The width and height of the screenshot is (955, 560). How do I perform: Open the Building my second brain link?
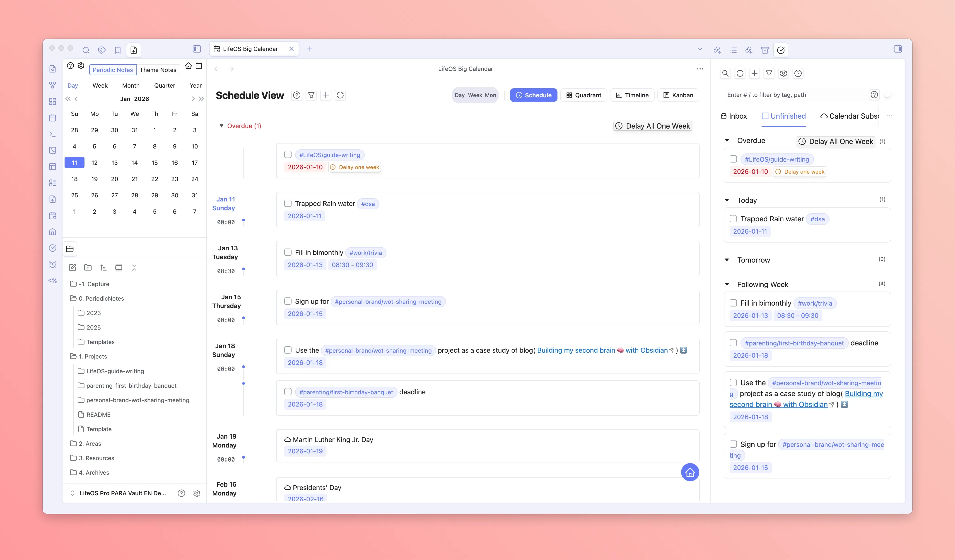pyautogui.click(x=576, y=350)
